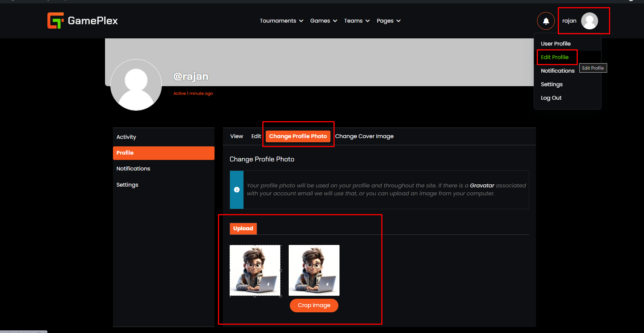Choose Log Out in user menu
This screenshot has width=644, height=333.
coord(551,98)
